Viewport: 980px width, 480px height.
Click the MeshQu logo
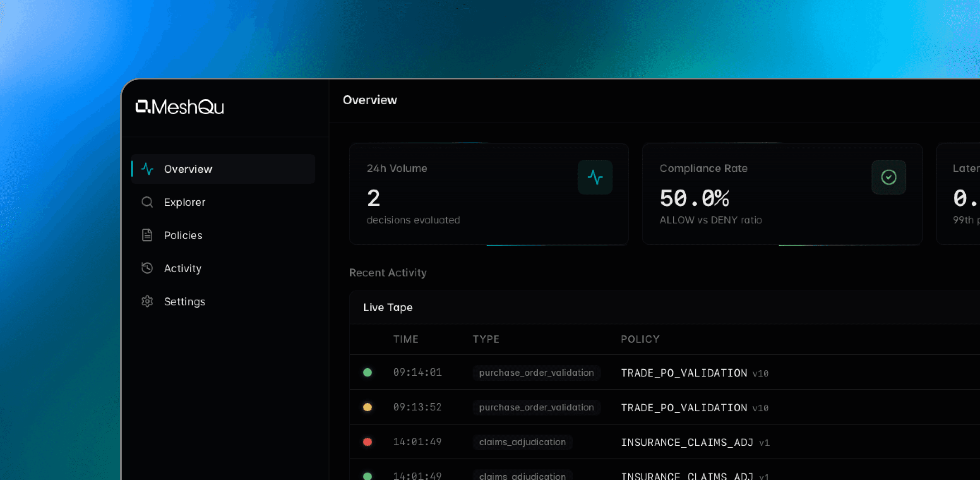180,107
